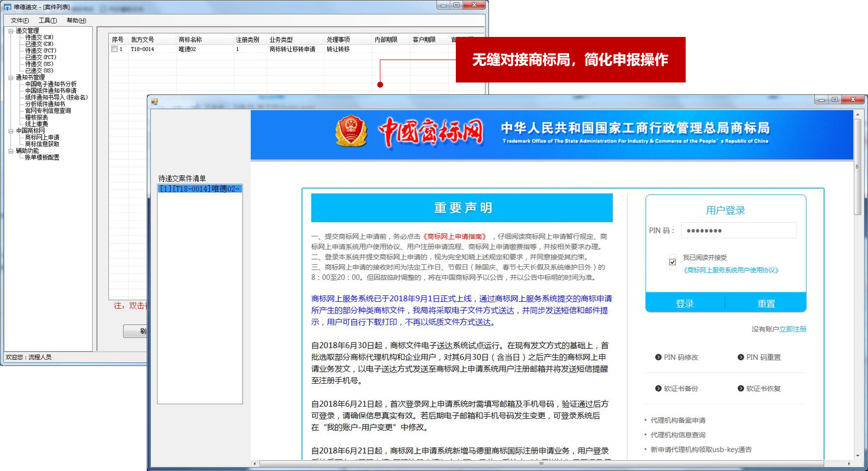The image size is (868, 471).
Task: Click the 登录 button
Action: pyautogui.click(x=685, y=304)
